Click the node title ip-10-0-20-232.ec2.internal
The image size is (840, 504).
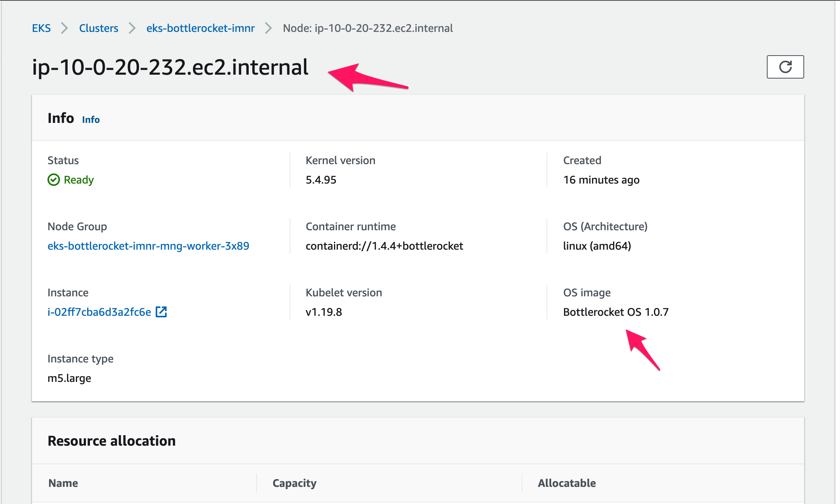[170, 67]
